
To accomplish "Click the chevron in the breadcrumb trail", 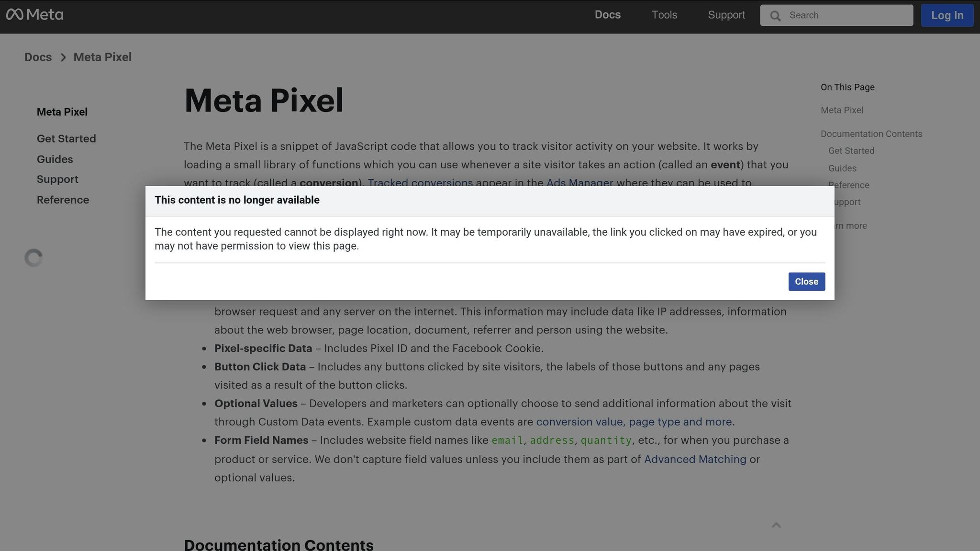I will (x=63, y=57).
